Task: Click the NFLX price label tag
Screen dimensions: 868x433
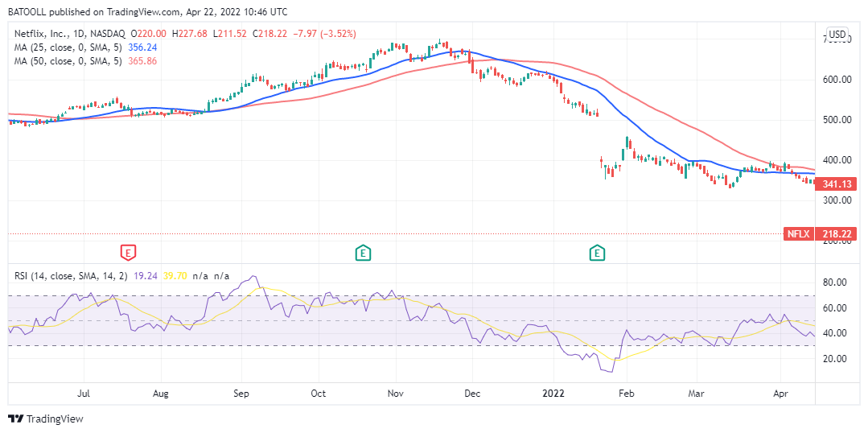Action: (798, 233)
